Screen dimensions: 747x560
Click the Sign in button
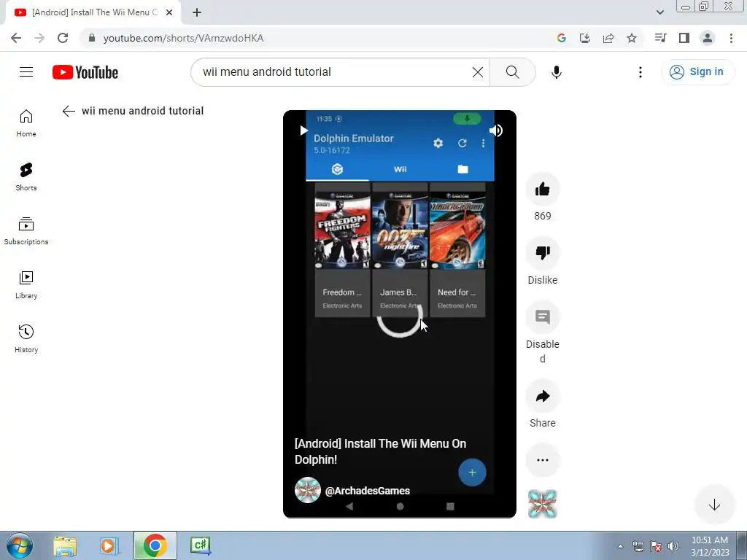coord(697,72)
